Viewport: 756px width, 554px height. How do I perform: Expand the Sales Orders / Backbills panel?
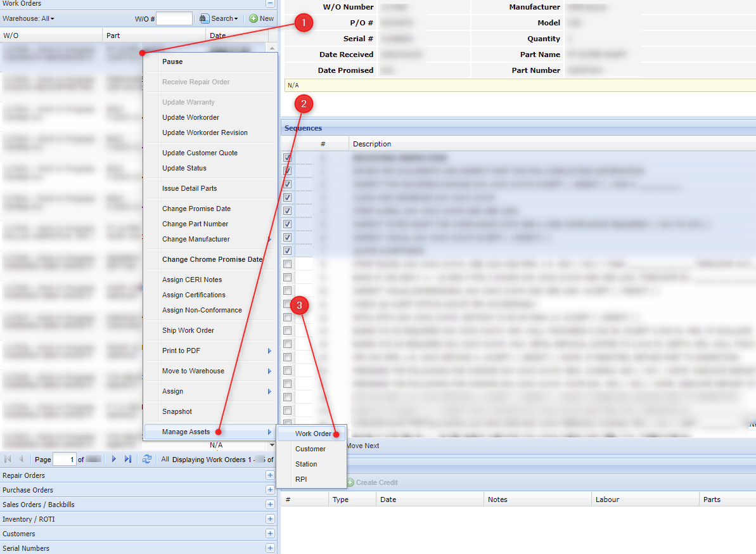pos(270,505)
